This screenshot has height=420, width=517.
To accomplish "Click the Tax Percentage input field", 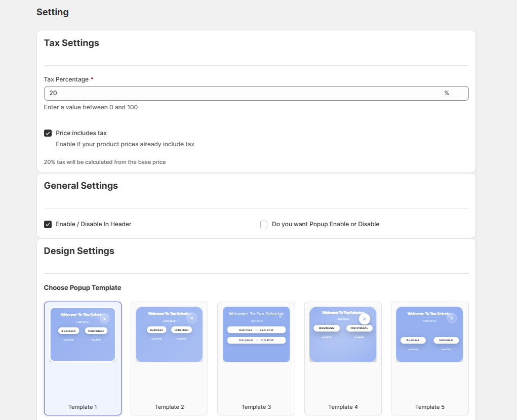I will (x=243, y=93).
